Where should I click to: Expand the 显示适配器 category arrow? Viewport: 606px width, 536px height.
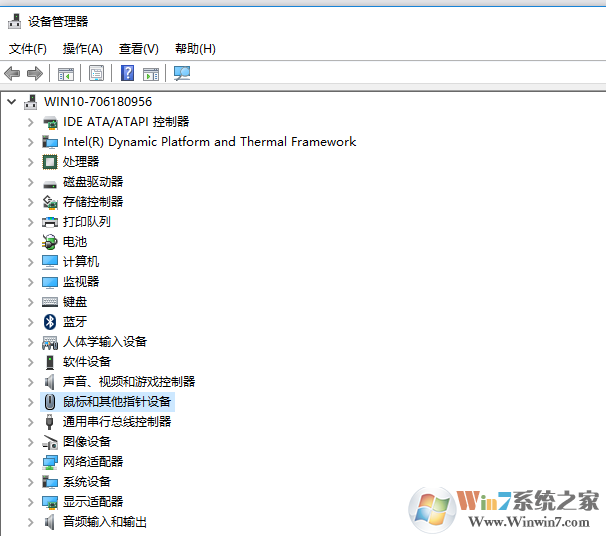31,502
